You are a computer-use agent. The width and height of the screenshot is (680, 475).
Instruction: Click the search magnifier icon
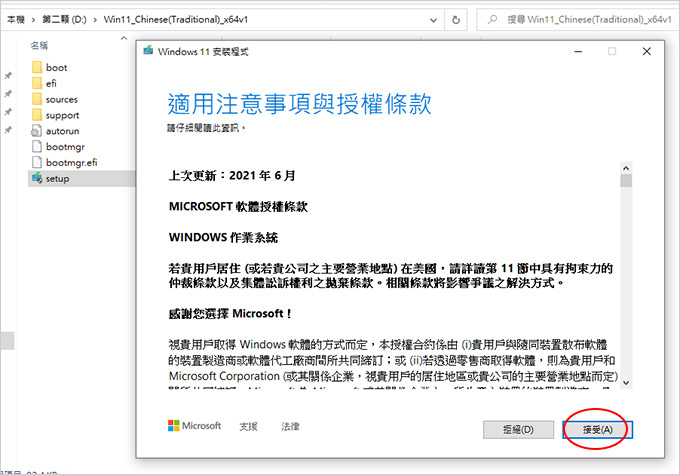tap(492, 20)
